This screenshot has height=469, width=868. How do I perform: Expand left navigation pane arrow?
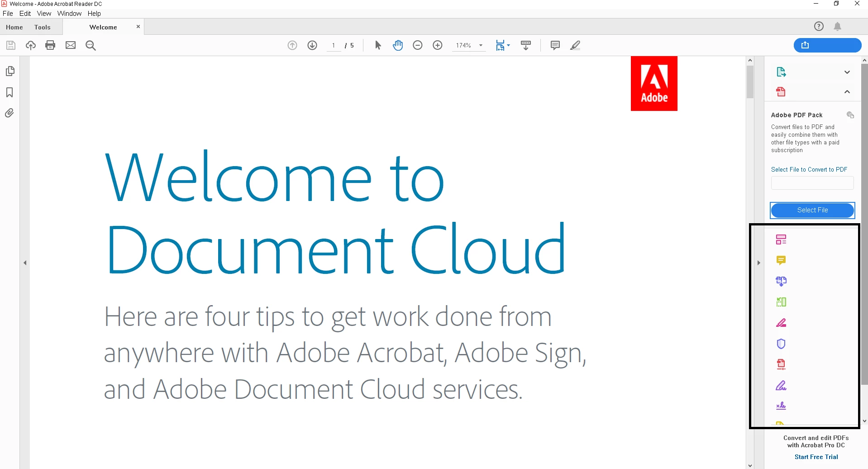[25, 263]
